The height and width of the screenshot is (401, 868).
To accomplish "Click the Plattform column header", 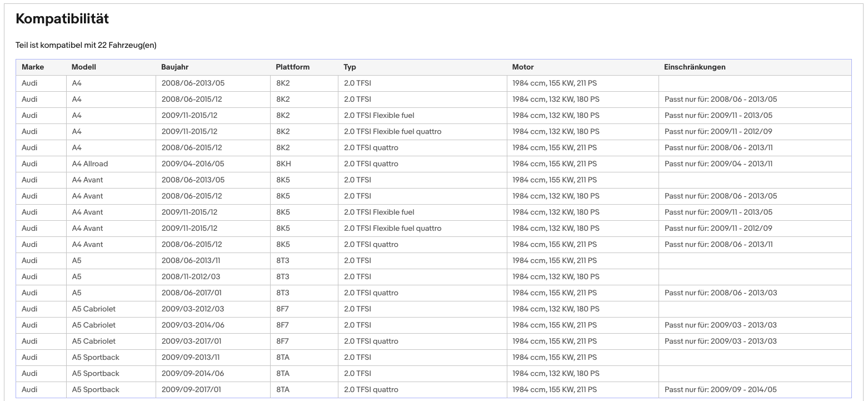I will coord(293,67).
